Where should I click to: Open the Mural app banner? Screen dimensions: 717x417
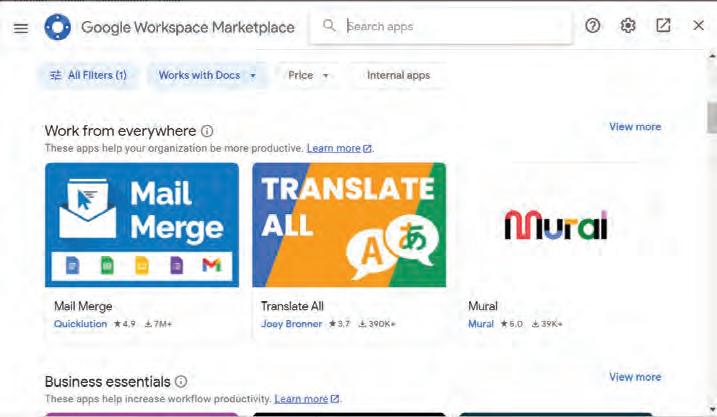click(x=556, y=225)
